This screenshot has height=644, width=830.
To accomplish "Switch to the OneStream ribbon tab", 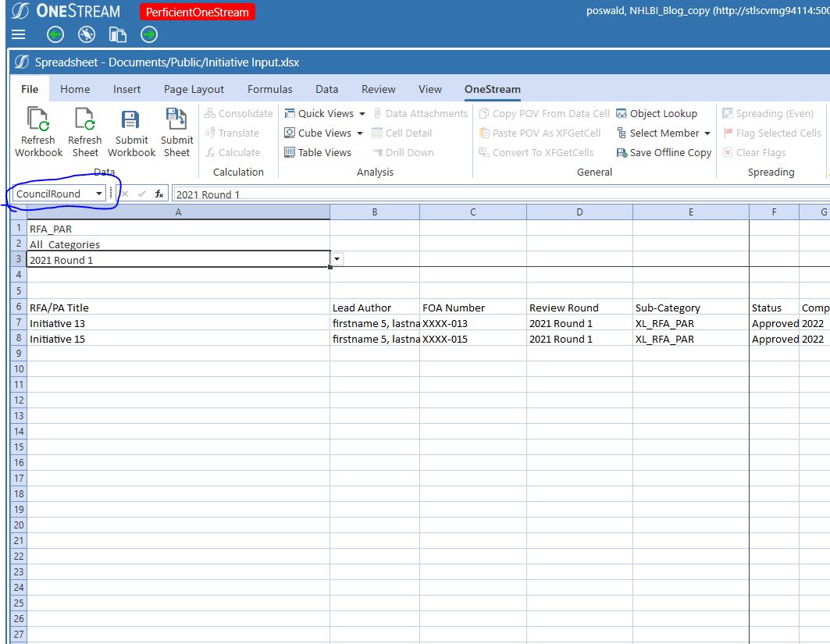I will 492,90.
